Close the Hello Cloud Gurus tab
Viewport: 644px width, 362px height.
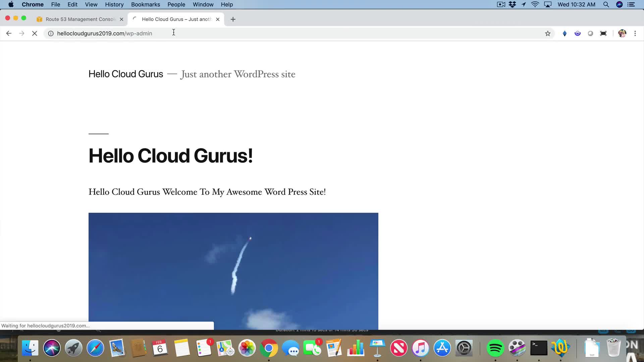218,19
